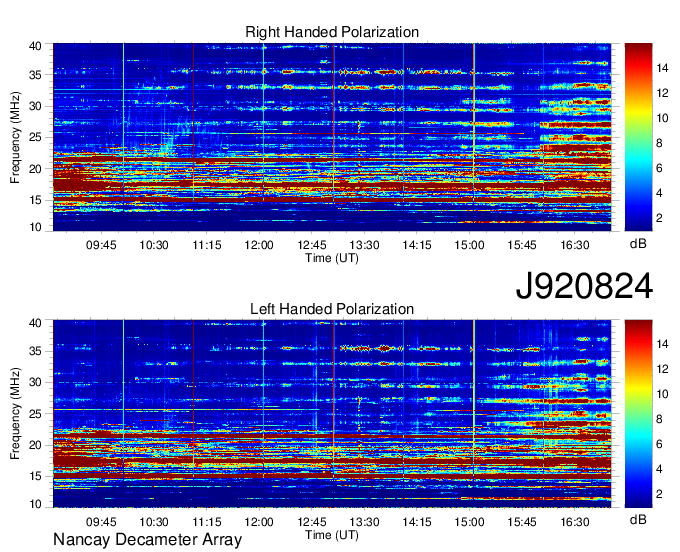
Task: Click 09:45 time tick on Left Handed plot
Action: [101, 522]
